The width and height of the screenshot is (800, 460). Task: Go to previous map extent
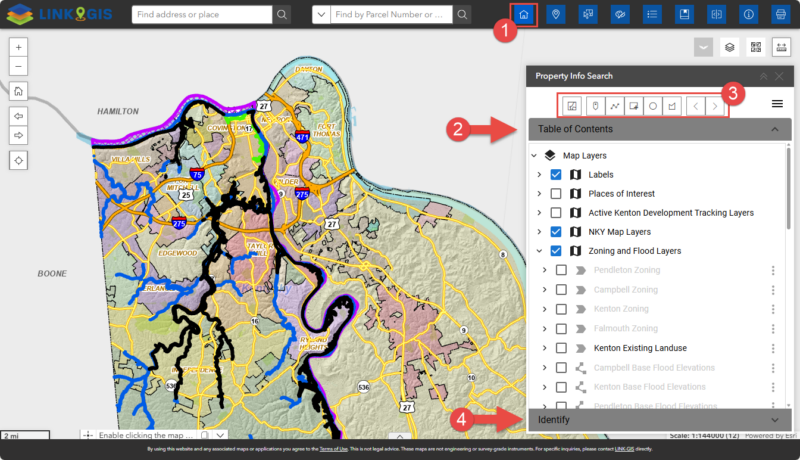click(x=18, y=116)
